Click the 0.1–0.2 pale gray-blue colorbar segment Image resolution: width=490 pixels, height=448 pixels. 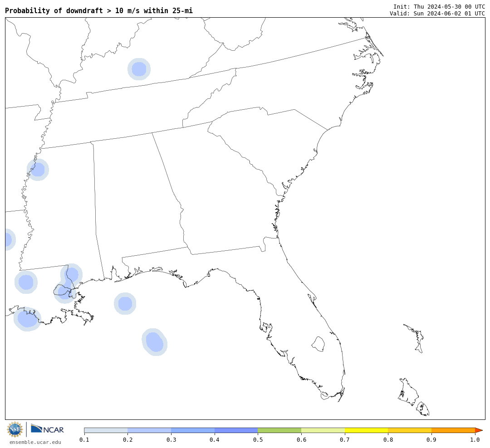(x=106, y=430)
